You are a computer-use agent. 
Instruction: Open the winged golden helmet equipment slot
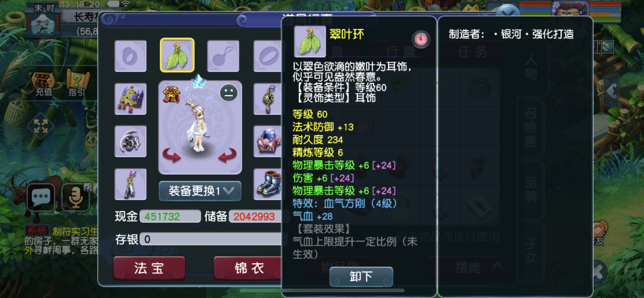click(131, 99)
